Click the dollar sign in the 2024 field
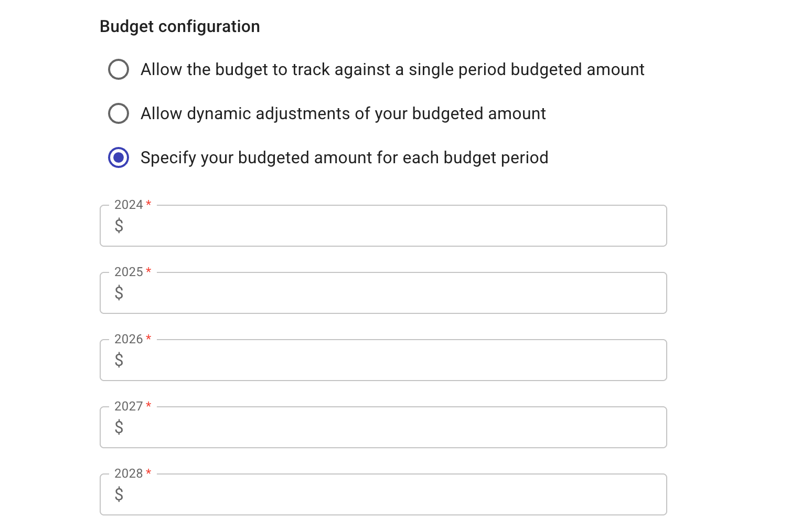This screenshot has width=812, height=527. coord(119,226)
